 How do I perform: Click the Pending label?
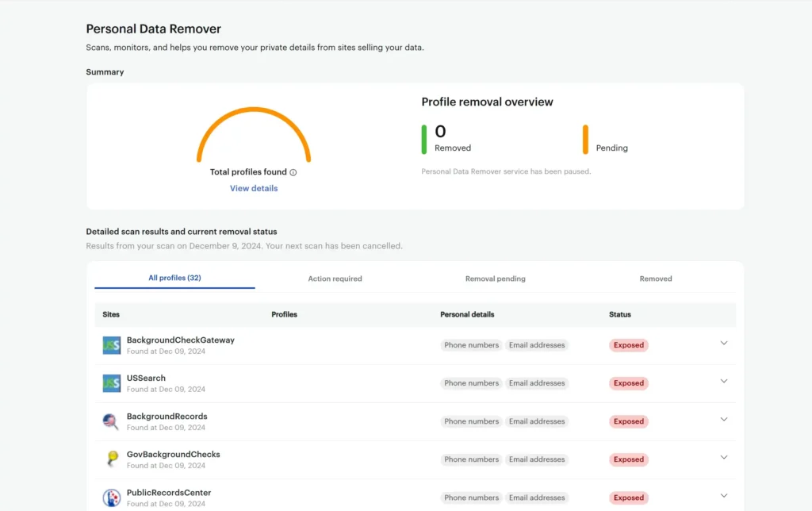tap(611, 148)
